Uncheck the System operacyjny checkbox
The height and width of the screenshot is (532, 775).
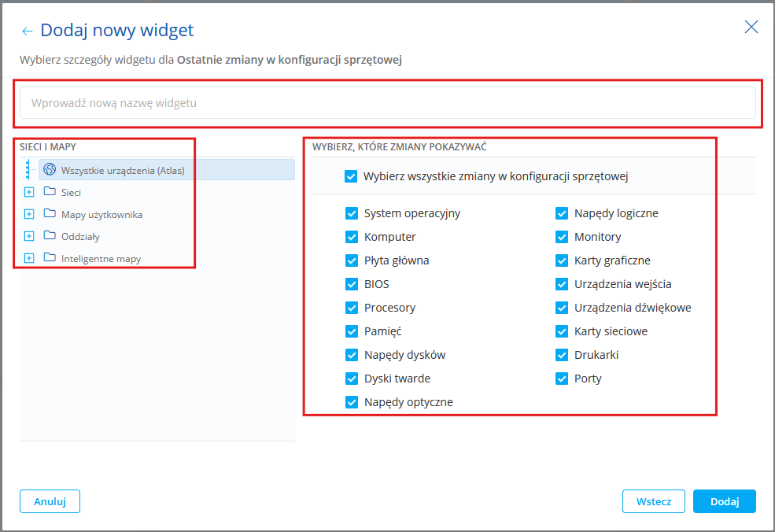351,213
